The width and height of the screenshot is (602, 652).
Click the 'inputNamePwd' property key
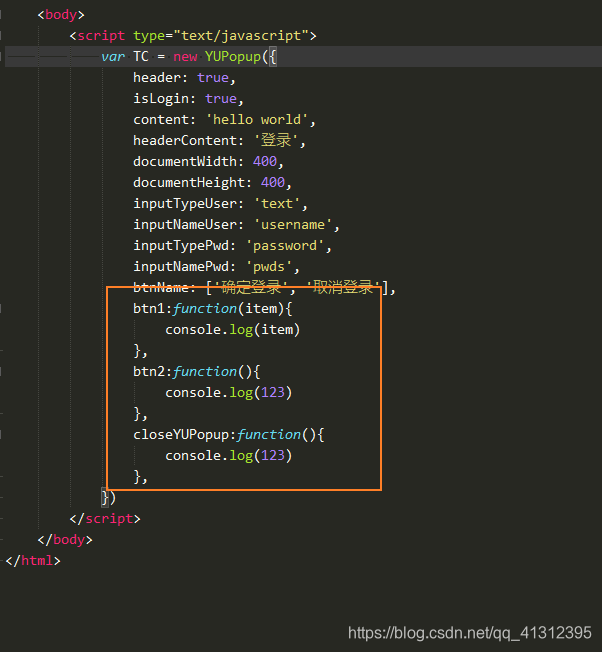pos(181,267)
